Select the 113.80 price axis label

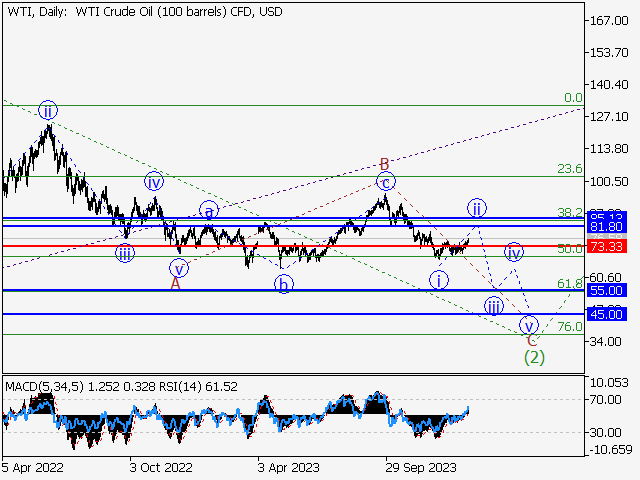point(609,149)
